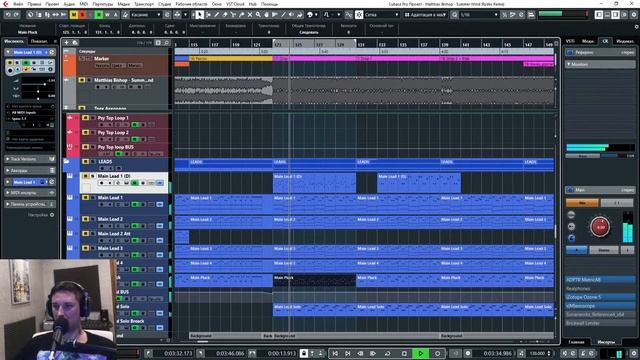Click the Redo arrow in the toolbar
This screenshot has width=640, height=360.
pyautogui.click(x=16, y=15)
